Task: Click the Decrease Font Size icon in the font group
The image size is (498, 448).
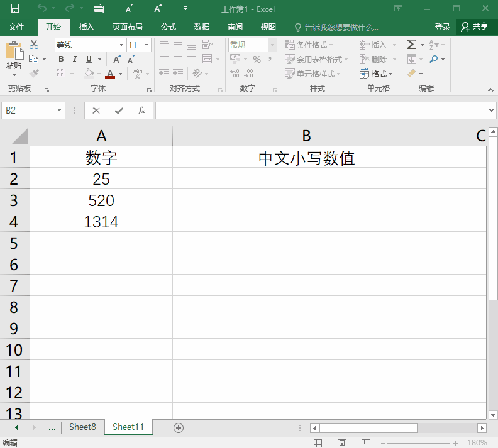Action: tap(131, 59)
